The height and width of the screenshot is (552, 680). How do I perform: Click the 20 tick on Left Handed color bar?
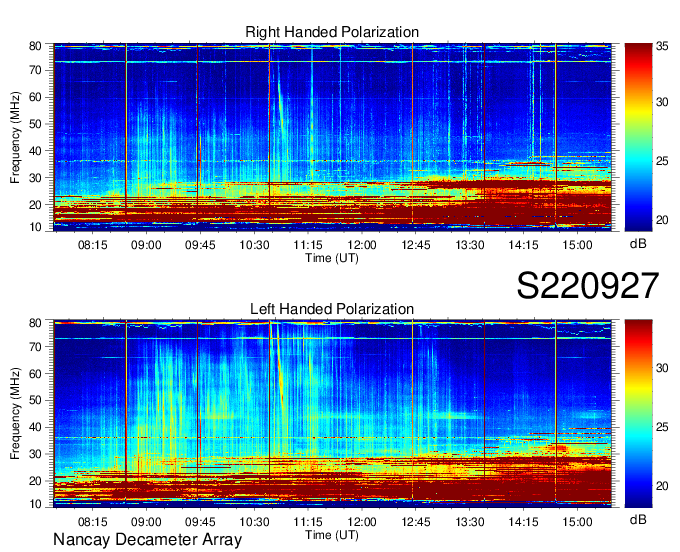point(662,486)
